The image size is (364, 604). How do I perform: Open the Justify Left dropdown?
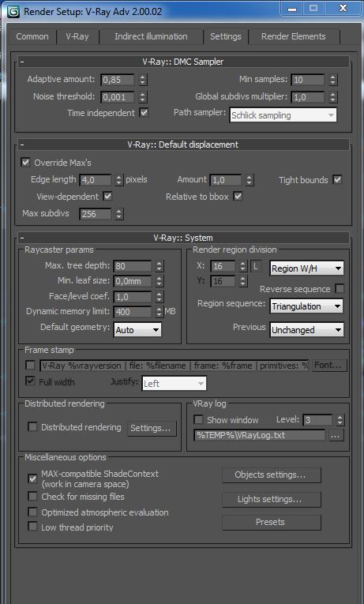click(174, 384)
